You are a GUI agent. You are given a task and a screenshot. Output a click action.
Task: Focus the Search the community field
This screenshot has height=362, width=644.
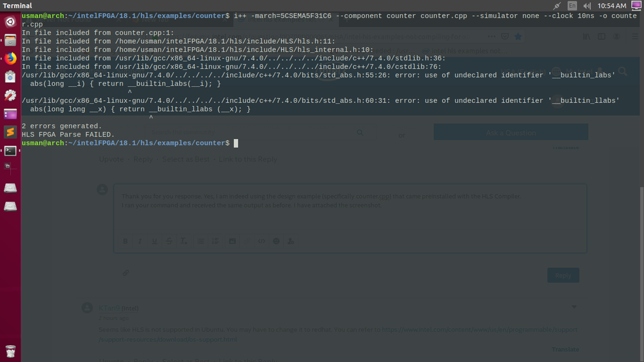point(260,132)
